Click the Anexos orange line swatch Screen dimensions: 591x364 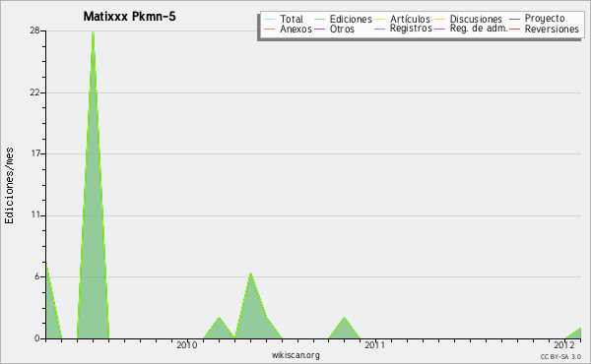270,29
